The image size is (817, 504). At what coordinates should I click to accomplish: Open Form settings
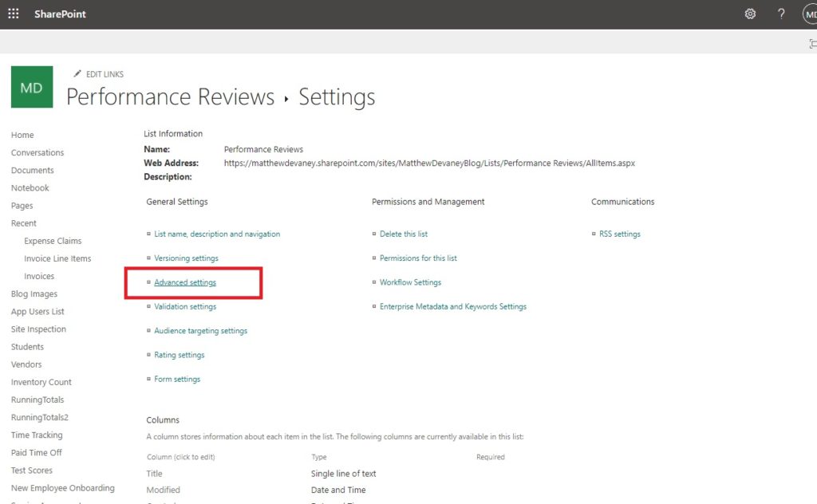coord(177,379)
